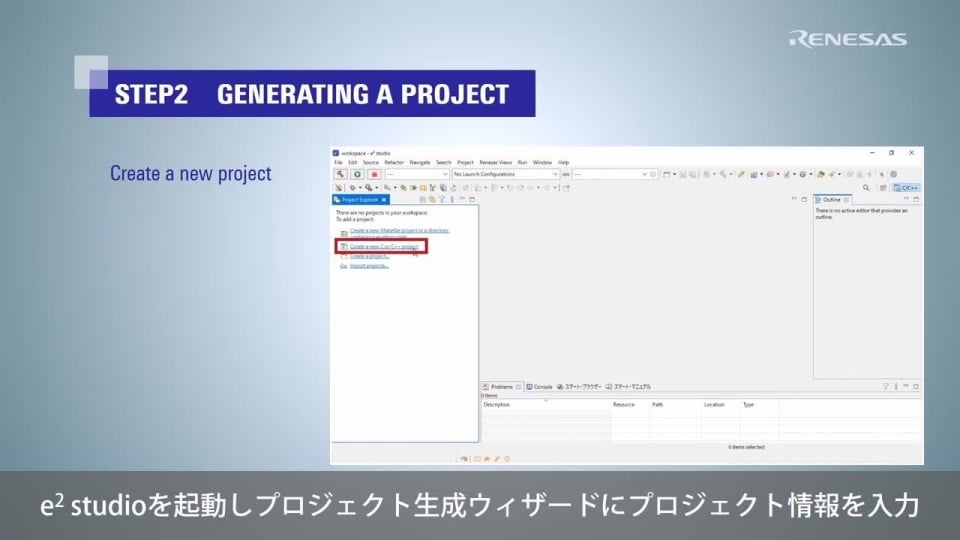The width and height of the screenshot is (960, 540).
Task: Open the File menu
Action: pyautogui.click(x=338, y=163)
